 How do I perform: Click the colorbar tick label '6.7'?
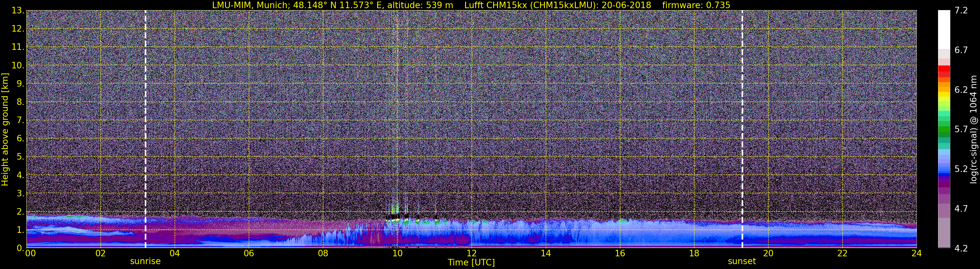(961, 50)
